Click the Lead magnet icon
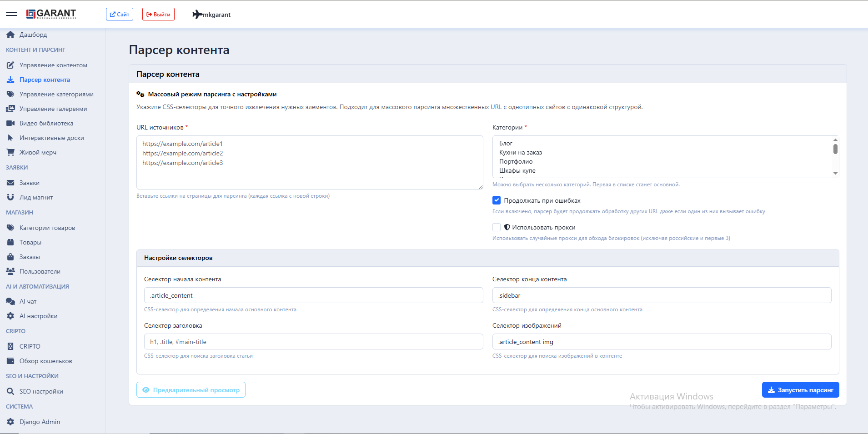This screenshot has width=868, height=434. (x=10, y=197)
